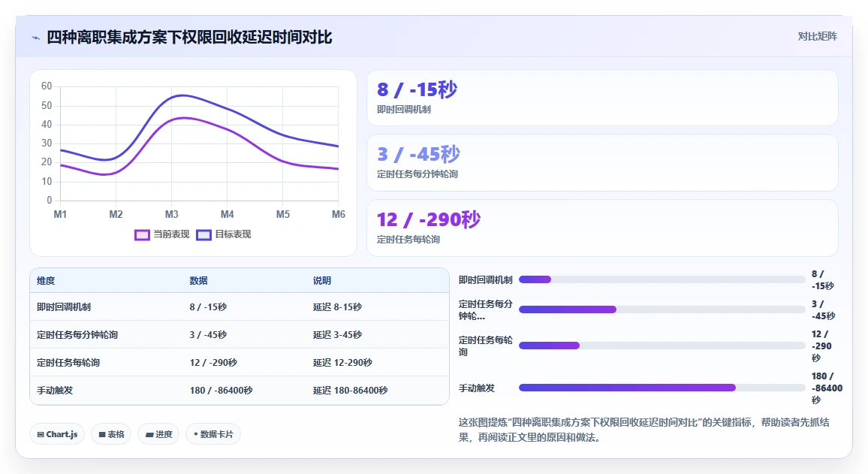Click the 30 y-axis value on chart
The image size is (868, 474).
[x=47, y=143]
